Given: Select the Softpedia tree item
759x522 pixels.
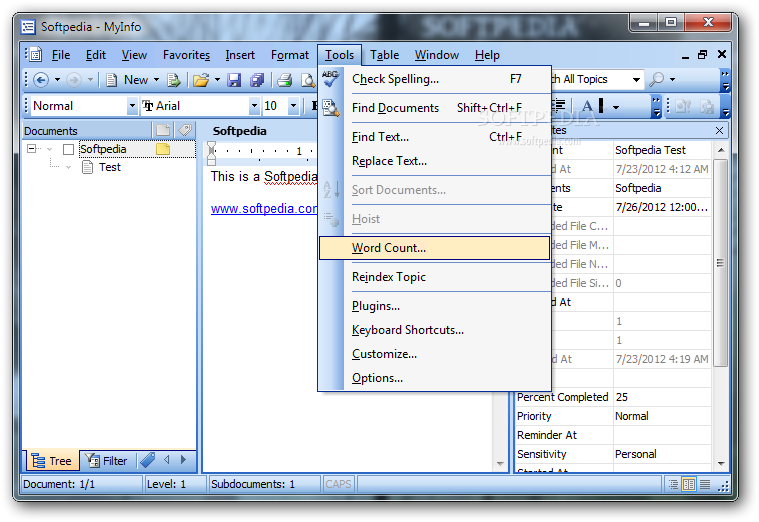Looking at the screenshot, I should 103,149.
